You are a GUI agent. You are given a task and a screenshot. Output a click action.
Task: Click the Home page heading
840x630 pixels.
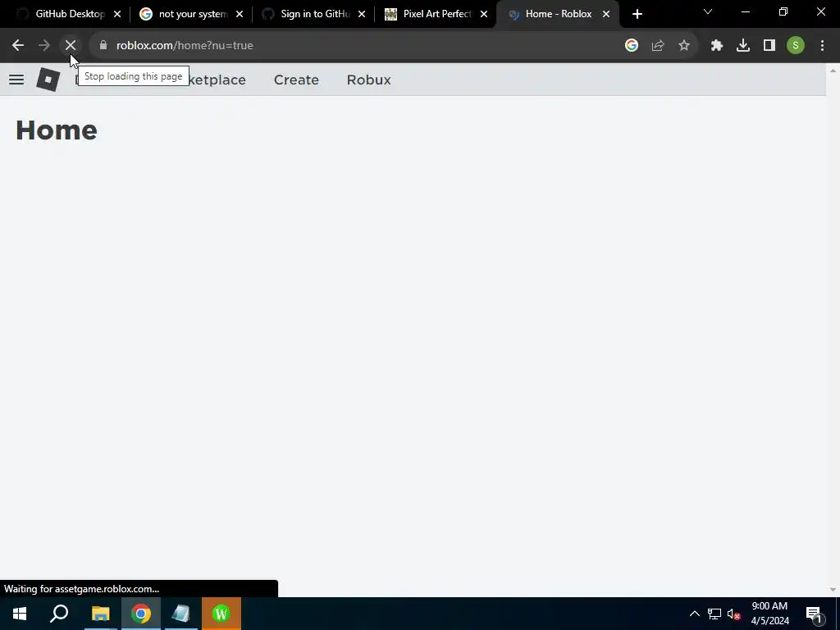[57, 130]
